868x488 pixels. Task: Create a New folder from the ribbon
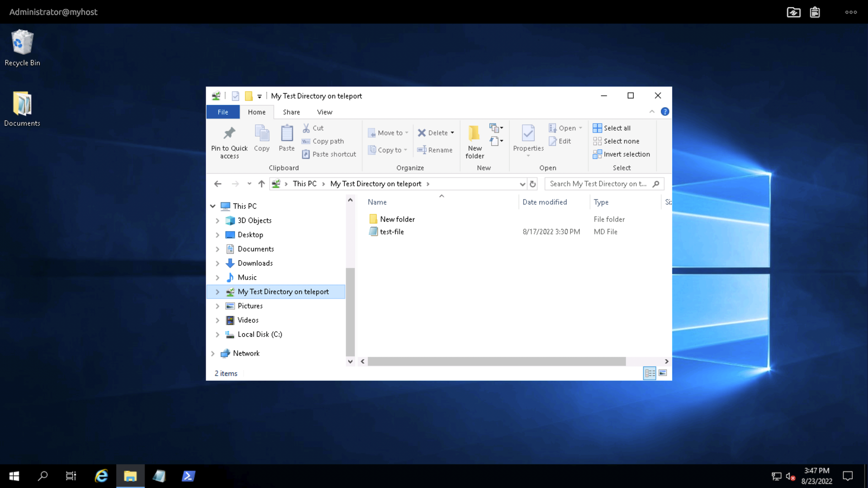pyautogui.click(x=474, y=141)
